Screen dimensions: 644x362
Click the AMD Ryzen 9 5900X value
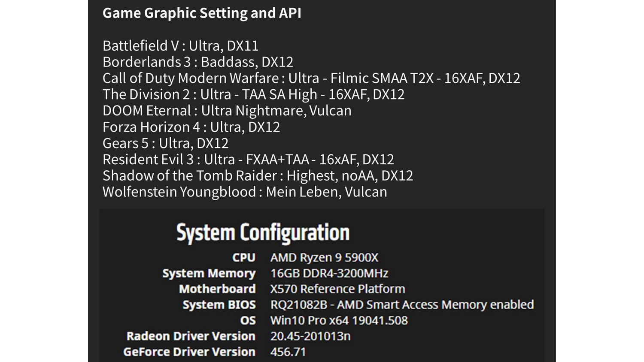tap(324, 258)
